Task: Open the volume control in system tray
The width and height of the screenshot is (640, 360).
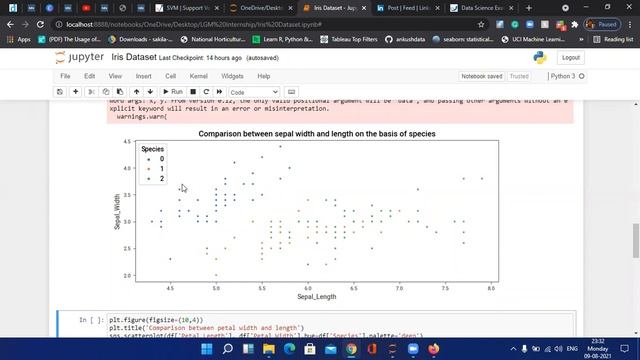Action: (558, 349)
